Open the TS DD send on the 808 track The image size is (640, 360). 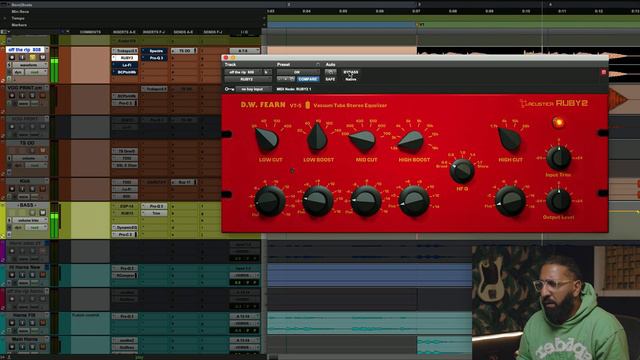click(x=184, y=51)
